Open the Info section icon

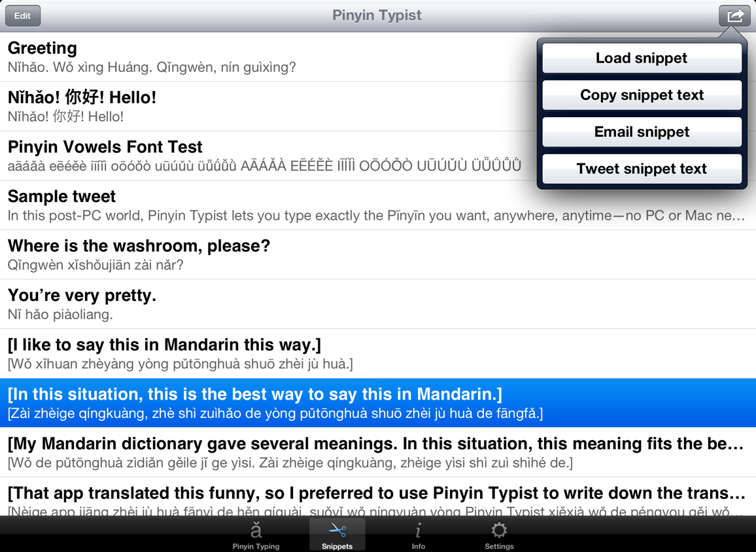coord(418,531)
